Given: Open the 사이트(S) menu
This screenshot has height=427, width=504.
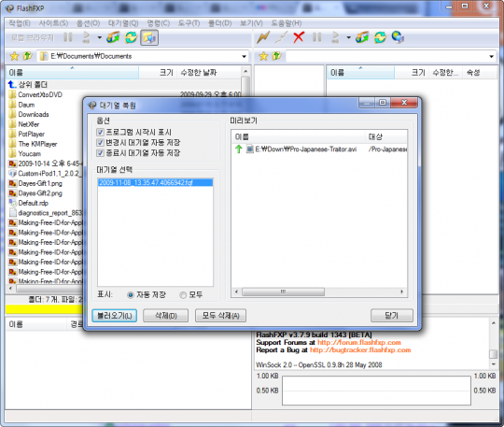Looking at the screenshot, I should (x=53, y=23).
